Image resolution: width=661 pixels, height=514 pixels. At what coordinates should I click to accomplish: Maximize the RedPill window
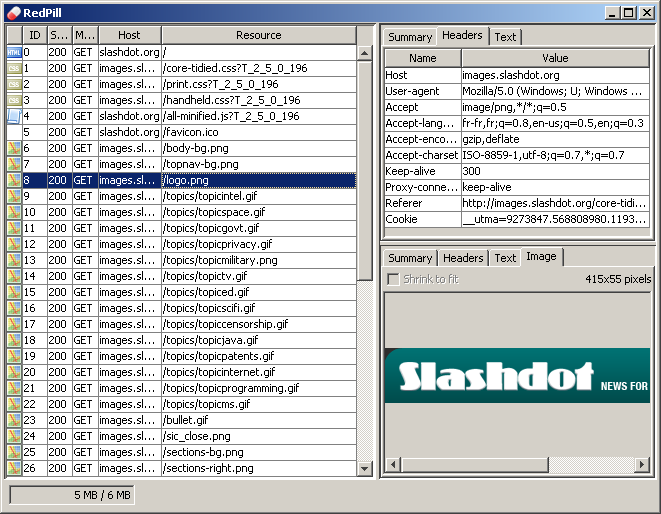click(629, 13)
